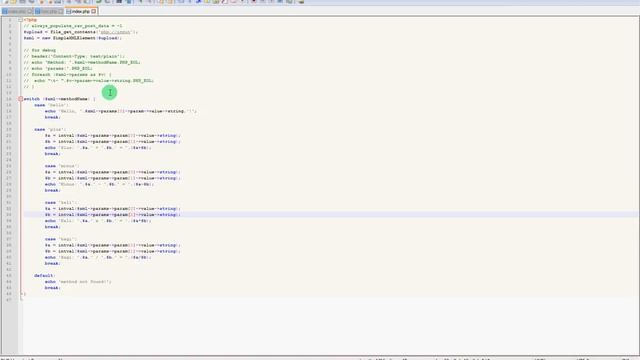Screen dimensions: 640x360
Task: Click the echo 'Hello, ' line
Action: 121,111
